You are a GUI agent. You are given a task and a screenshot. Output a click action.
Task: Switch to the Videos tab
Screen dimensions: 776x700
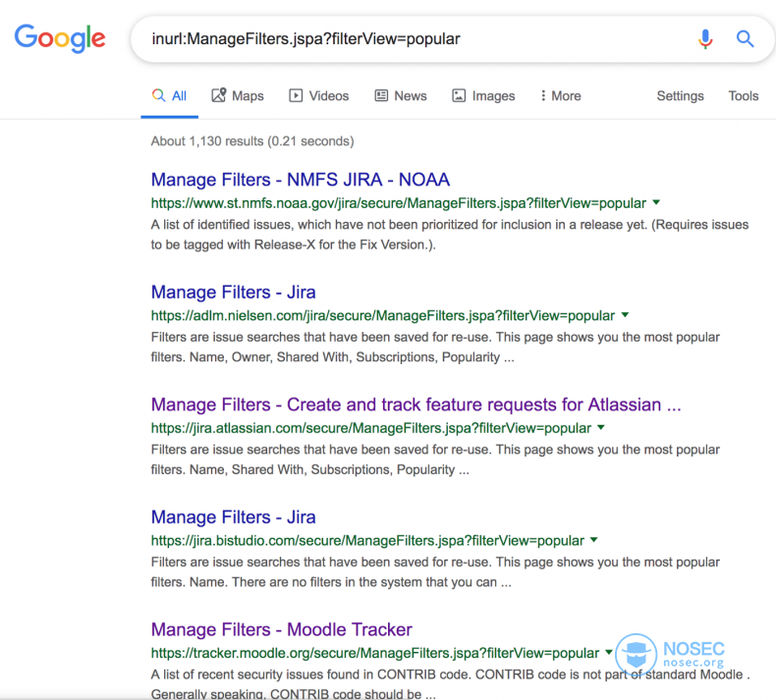pyautogui.click(x=318, y=96)
